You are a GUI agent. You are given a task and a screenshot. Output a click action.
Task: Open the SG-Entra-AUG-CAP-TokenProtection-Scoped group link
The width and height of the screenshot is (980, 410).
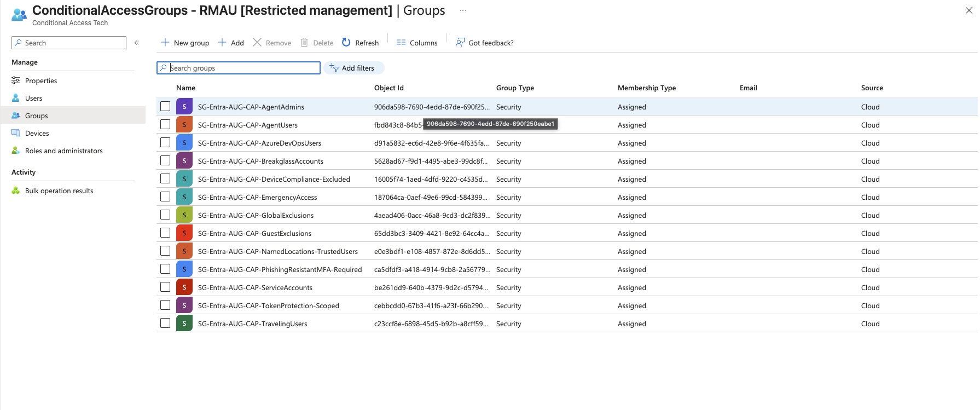pos(269,305)
